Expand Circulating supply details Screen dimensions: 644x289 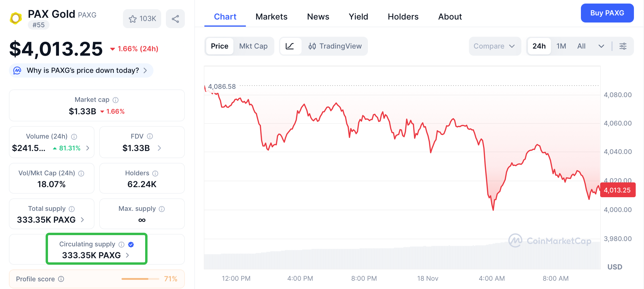click(x=127, y=255)
